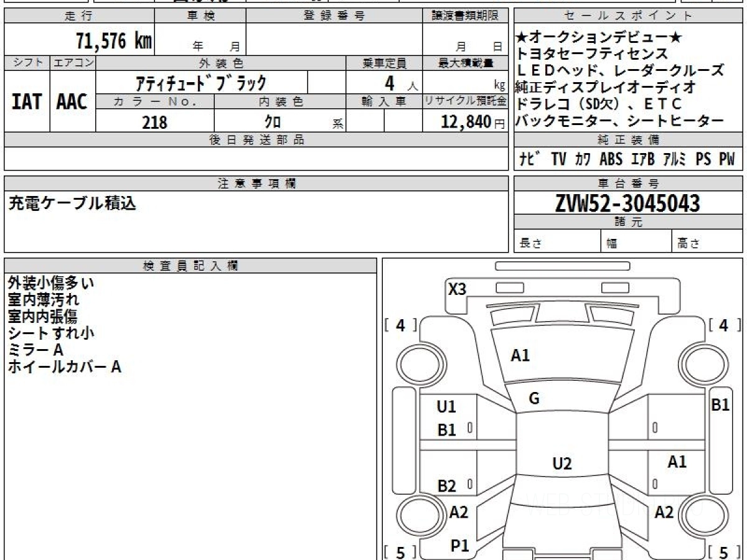Image resolution: width=747 pixels, height=560 pixels.
Task: Click the 譲渡書類期限 header
Action: point(465,16)
